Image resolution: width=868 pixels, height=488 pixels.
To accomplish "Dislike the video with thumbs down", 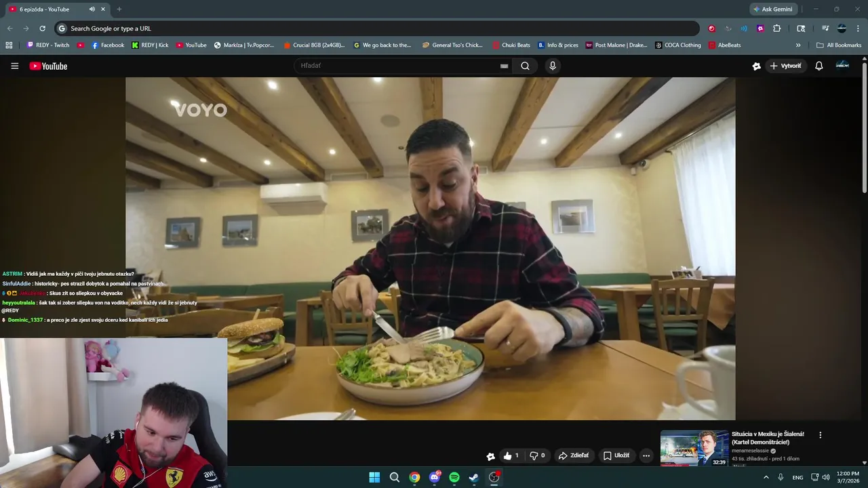I will pos(537,455).
